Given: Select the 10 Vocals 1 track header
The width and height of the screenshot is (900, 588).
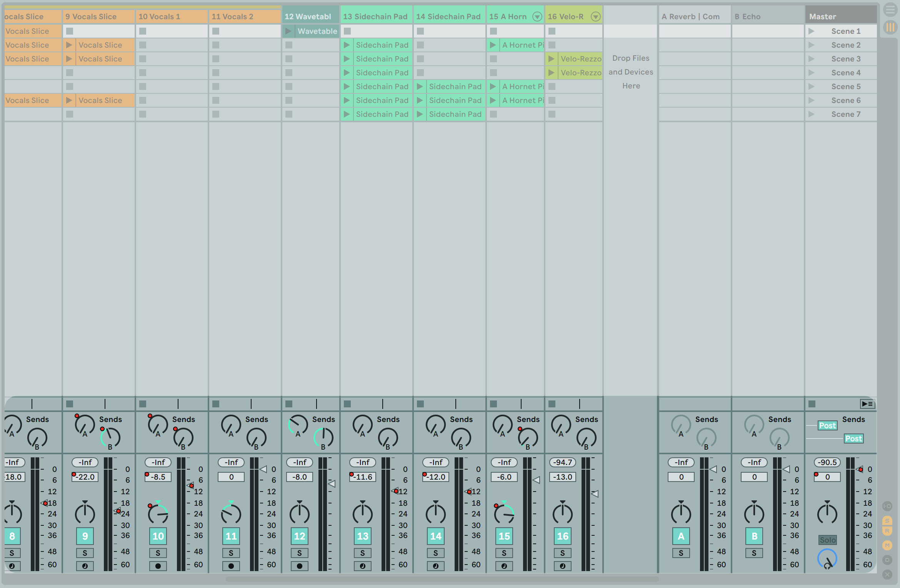Looking at the screenshot, I should (x=172, y=17).
